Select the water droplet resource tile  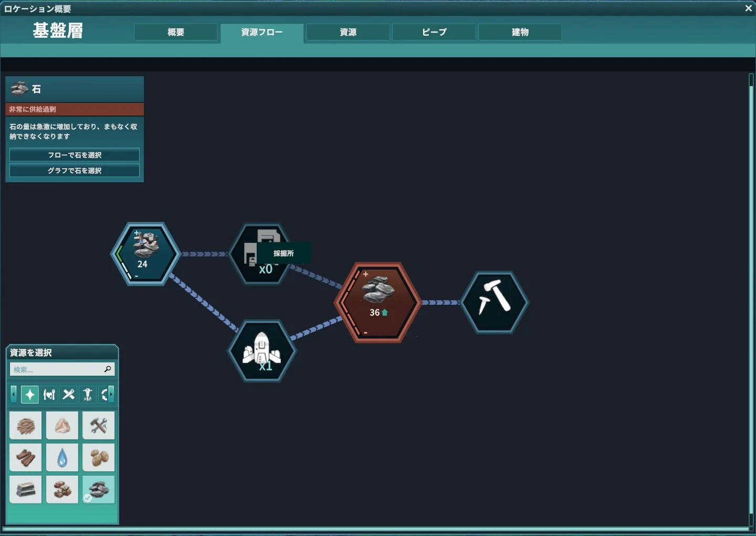coord(62,458)
